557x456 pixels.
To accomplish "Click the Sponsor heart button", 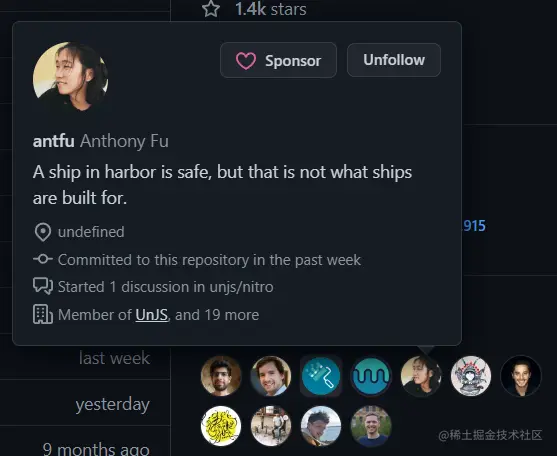I will point(278,60).
